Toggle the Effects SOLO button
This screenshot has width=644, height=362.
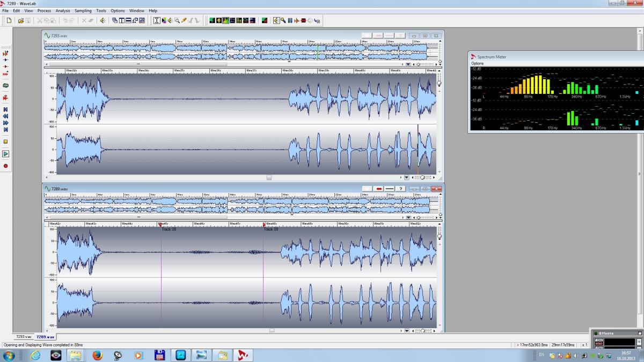[599, 344]
